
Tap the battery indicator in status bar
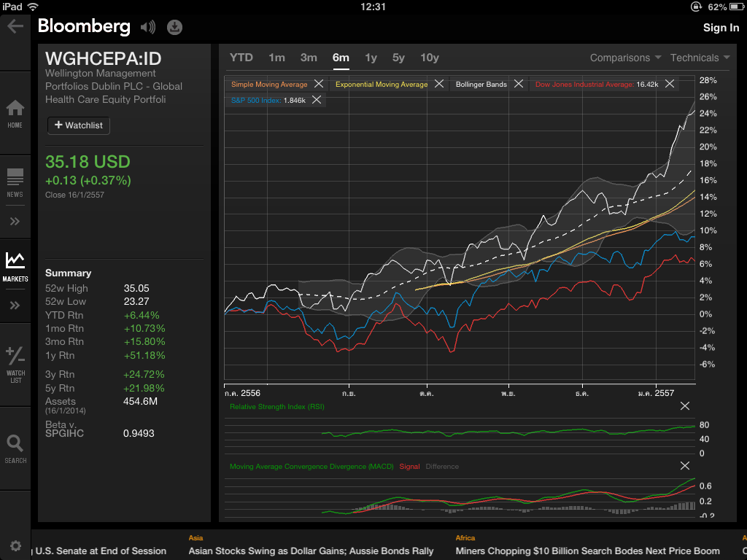coord(736,7)
